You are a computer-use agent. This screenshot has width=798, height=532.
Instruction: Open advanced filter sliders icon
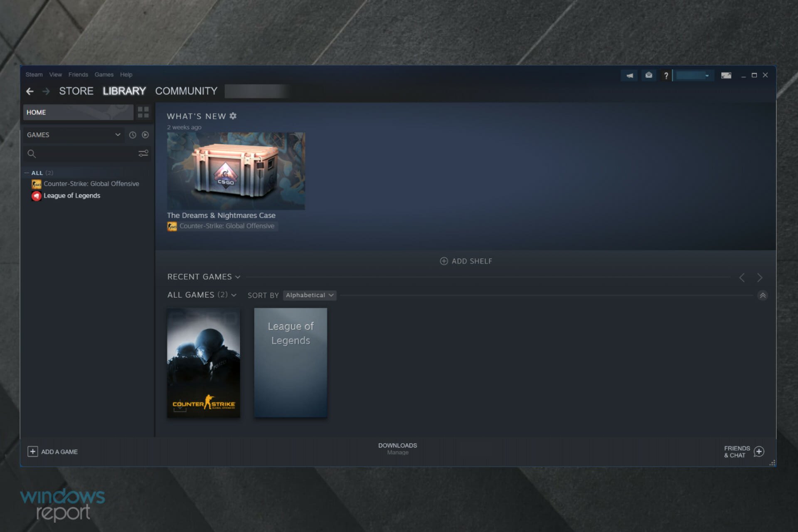pyautogui.click(x=143, y=153)
